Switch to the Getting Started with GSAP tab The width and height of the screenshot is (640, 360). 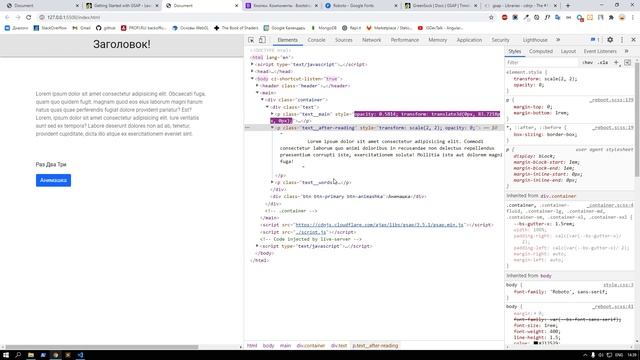122,6
